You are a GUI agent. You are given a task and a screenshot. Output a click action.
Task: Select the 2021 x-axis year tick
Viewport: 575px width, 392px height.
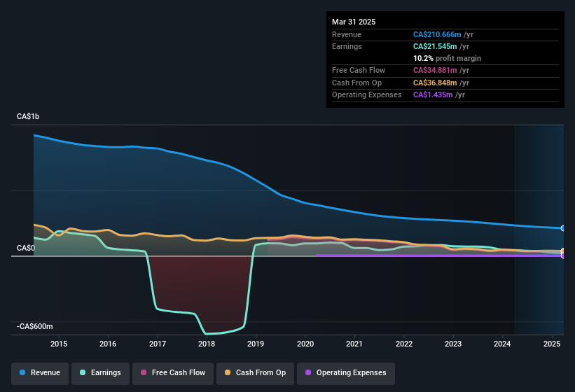tap(354, 344)
